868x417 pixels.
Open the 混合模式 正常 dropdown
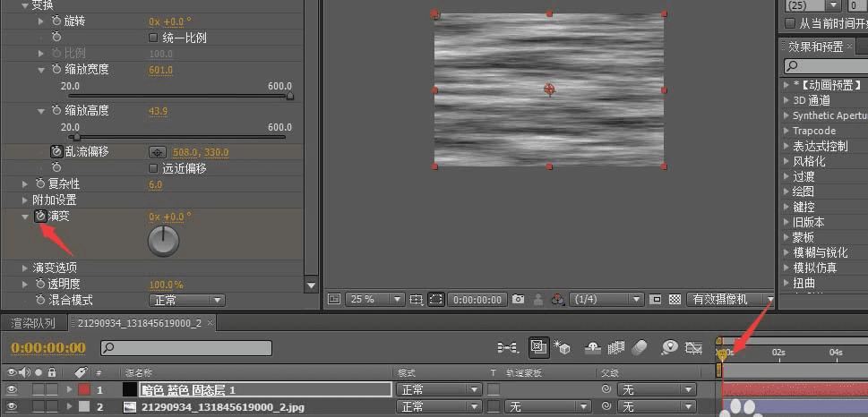tap(187, 301)
